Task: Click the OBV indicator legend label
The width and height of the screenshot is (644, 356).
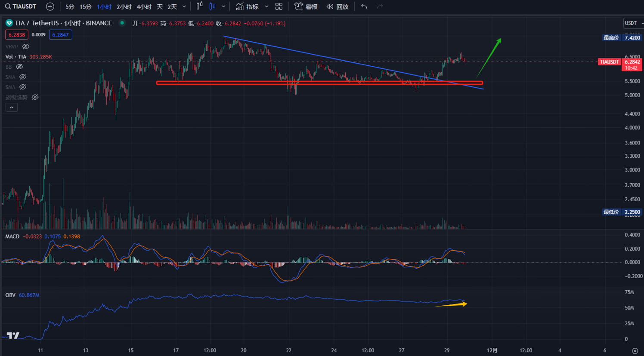Action: (x=10, y=295)
